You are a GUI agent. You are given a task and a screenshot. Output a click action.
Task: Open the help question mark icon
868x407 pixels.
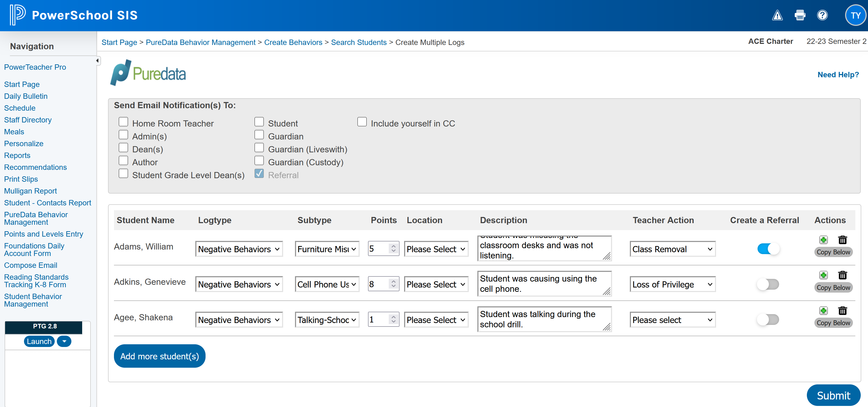pyautogui.click(x=822, y=16)
